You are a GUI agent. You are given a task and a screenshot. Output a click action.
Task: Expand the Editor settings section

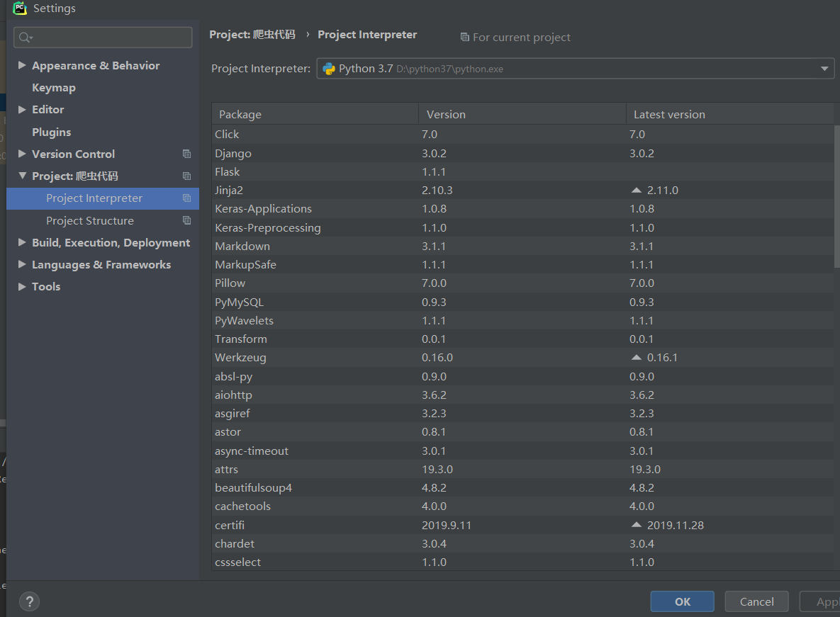[x=22, y=109]
